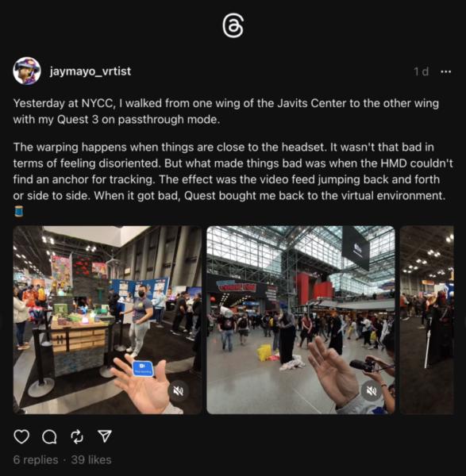Screen dimensions: 466x476
Task: Repost using the circular arrows icon
Action: (x=77, y=436)
